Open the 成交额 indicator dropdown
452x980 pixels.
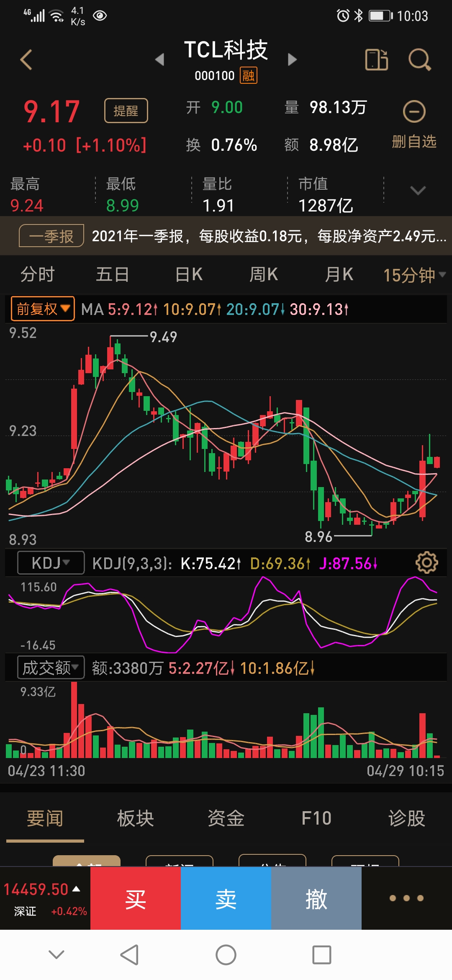[51, 668]
